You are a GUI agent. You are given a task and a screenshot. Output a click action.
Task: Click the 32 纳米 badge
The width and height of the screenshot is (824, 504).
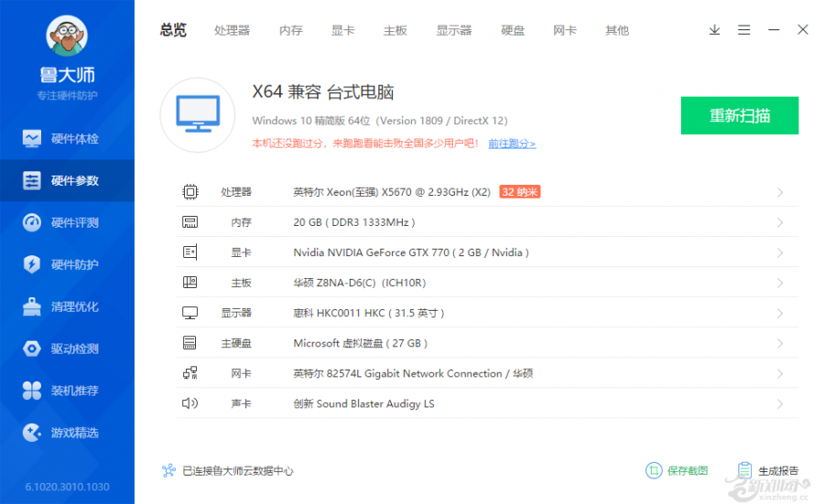click(520, 192)
